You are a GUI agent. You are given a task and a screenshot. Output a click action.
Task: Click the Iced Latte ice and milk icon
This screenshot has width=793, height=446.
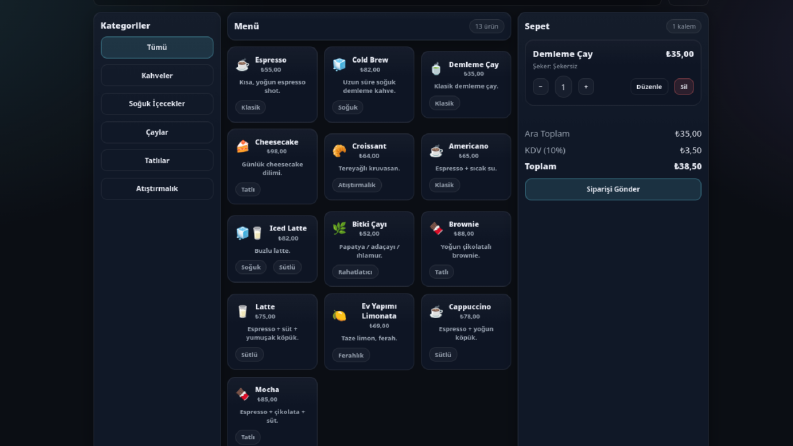click(250, 233)
